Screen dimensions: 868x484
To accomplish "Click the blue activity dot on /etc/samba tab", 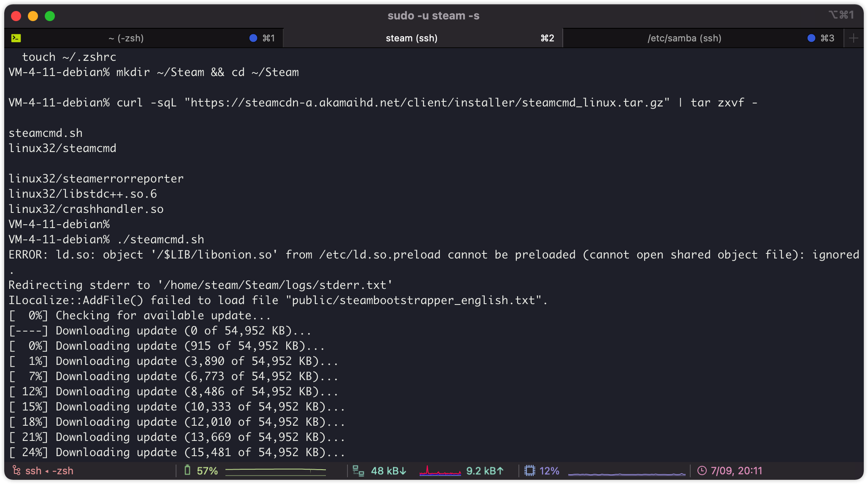I will (811, 38).
